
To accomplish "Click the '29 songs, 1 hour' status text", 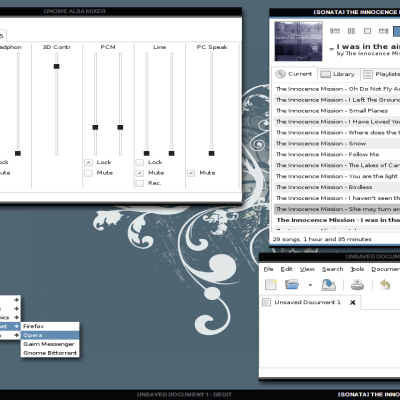I will coord(322,239).
